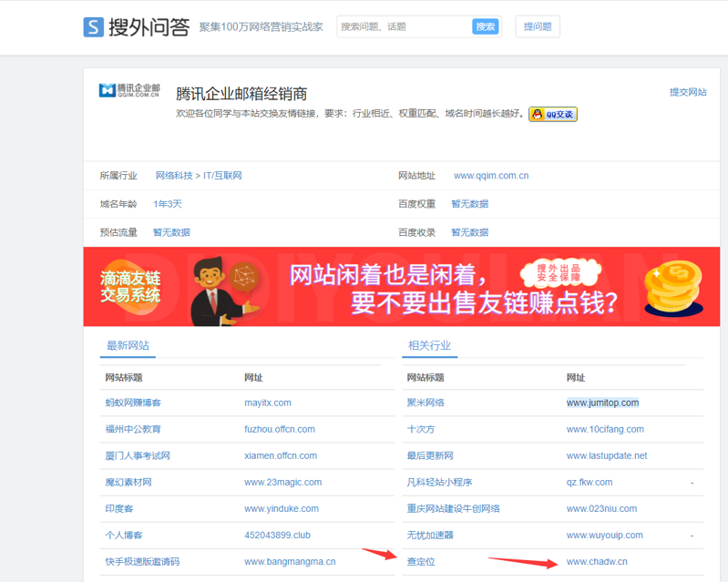Open the 网络科技 industry link

(x=174, y=176)
